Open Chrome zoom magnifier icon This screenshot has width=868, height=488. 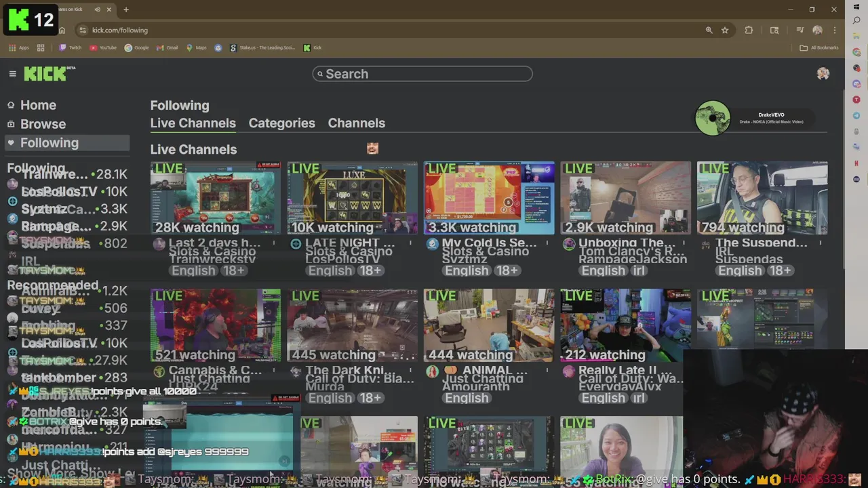pyautogui.click(x=709, y=30)
